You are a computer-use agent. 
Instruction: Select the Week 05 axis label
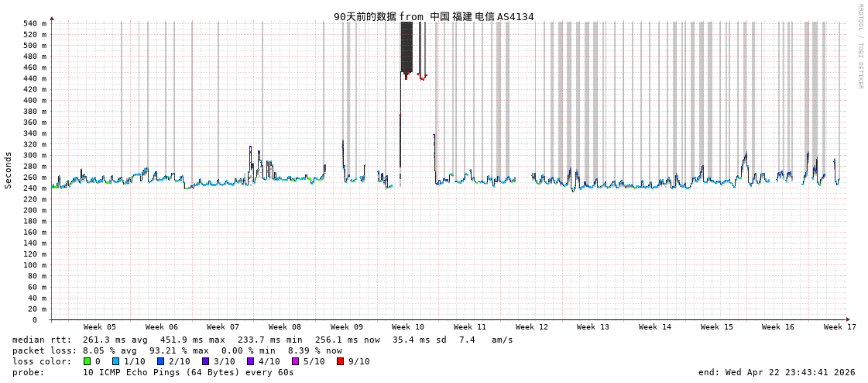[100, 327]
